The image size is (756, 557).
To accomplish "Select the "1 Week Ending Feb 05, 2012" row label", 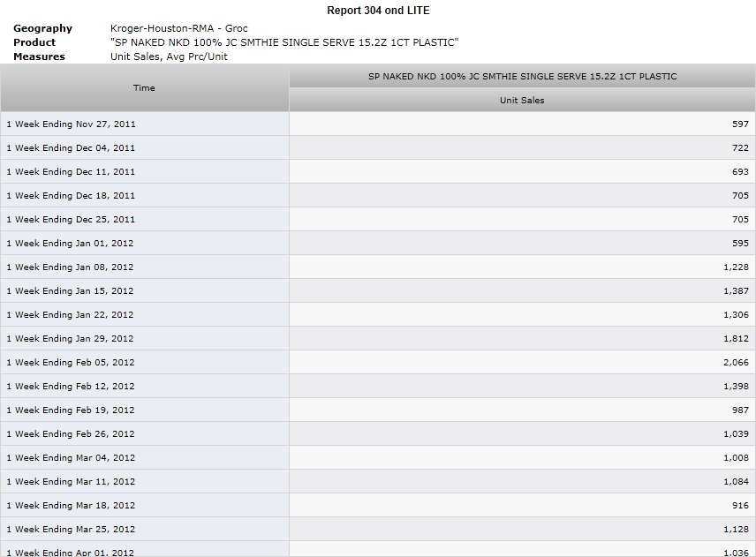I will (71, 363).
